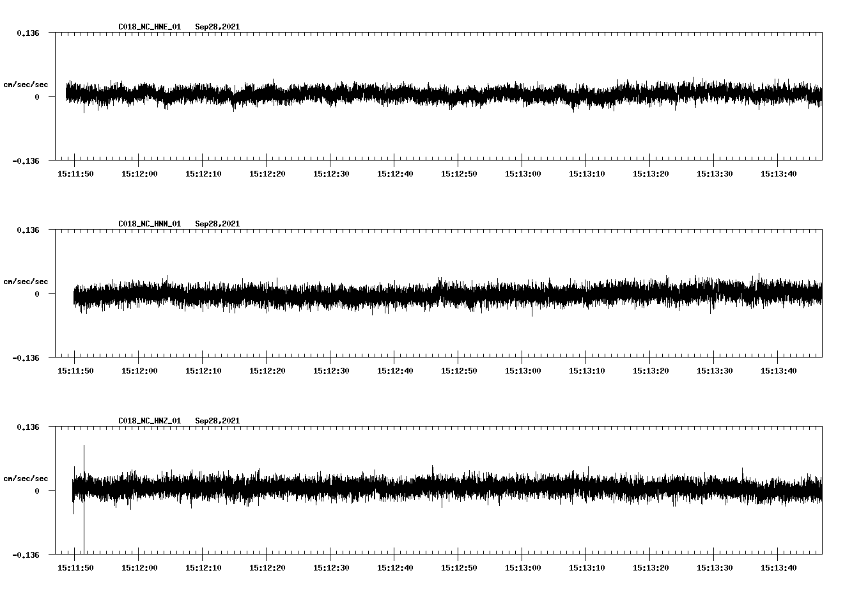Click the 15:13:20 time label under HNE plot

[x=651, y=174]
